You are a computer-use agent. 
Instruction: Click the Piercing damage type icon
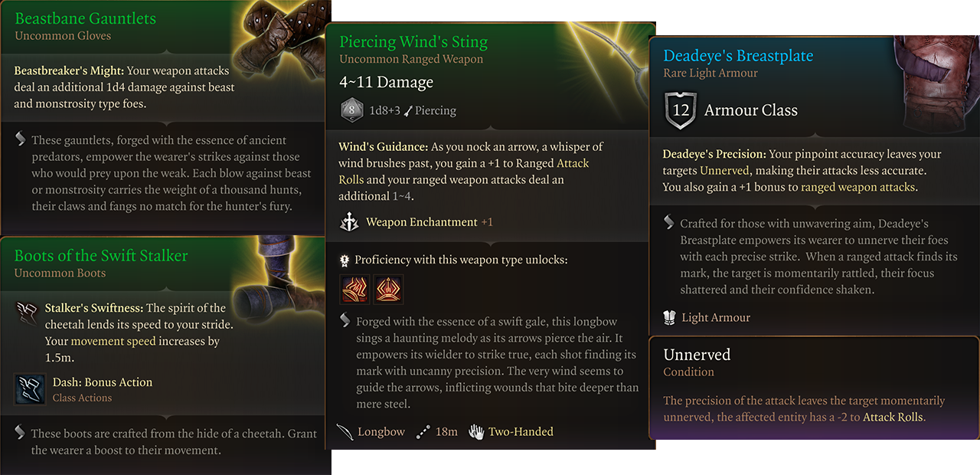click(408, 111)
